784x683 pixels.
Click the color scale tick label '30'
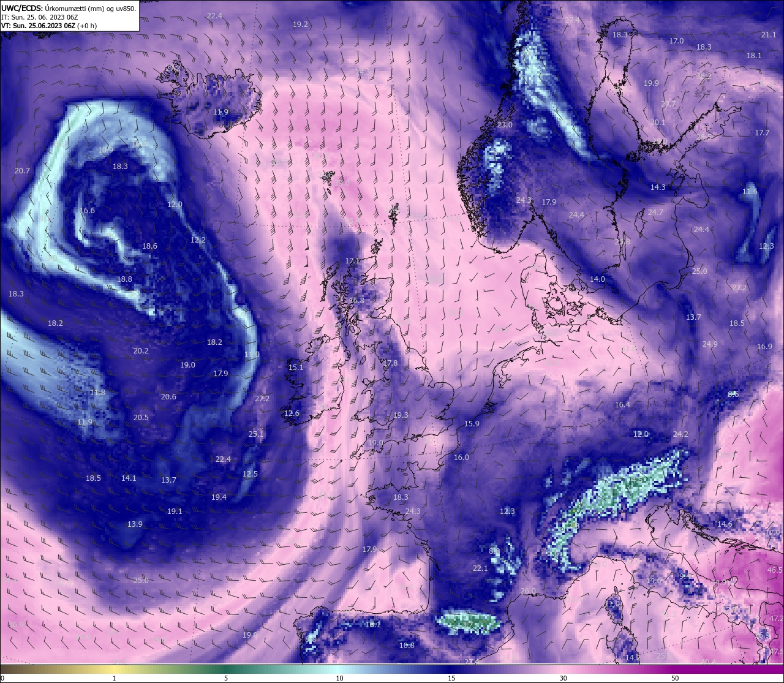click(563, 678)
